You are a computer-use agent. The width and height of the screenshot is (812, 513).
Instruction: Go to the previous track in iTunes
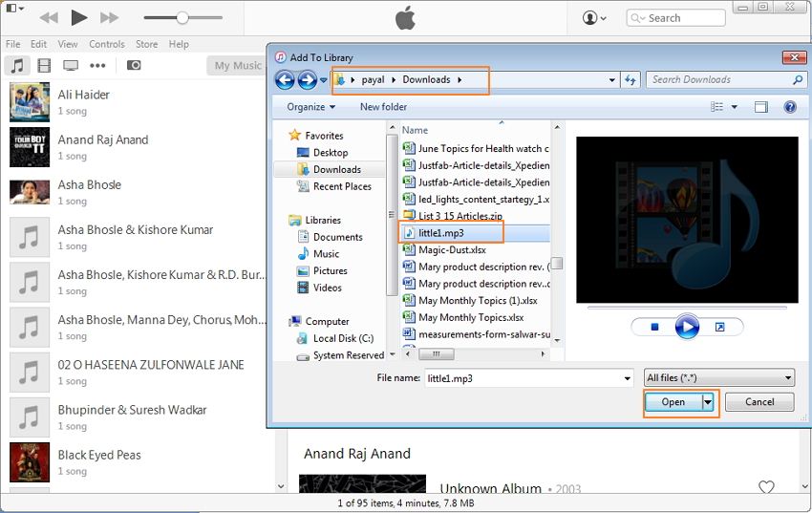tap(49, 17)
